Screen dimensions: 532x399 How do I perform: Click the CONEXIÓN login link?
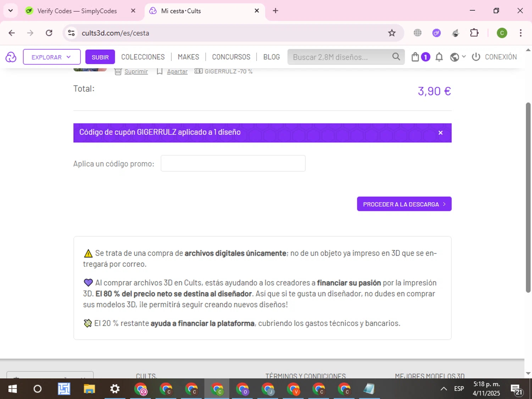tap(501, 57)
